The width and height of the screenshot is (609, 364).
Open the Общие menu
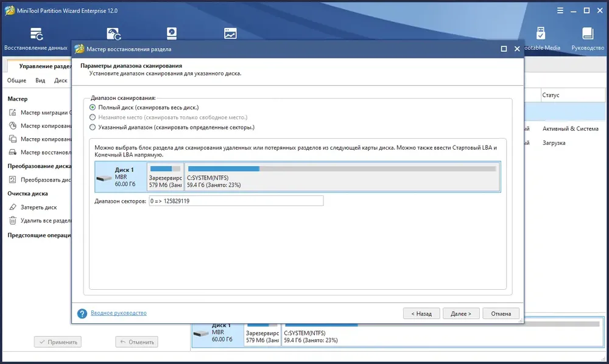pos(16,80)
